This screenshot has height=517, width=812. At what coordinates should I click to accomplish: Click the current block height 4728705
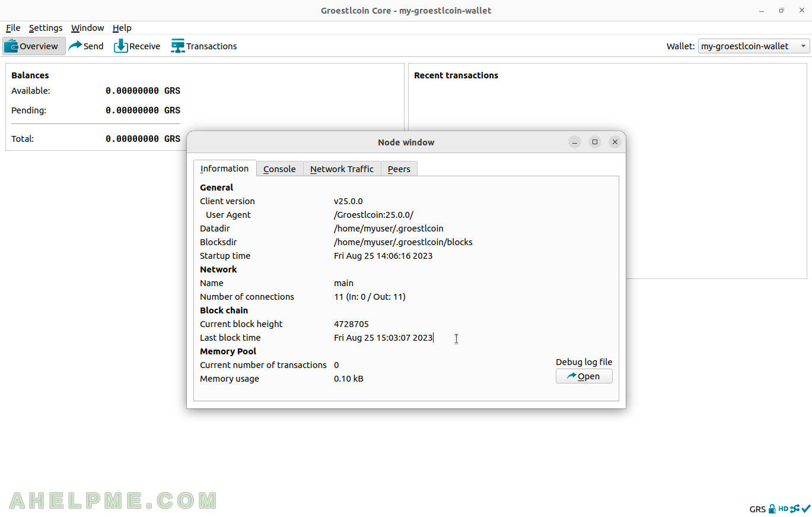click(x=351, y=323)
